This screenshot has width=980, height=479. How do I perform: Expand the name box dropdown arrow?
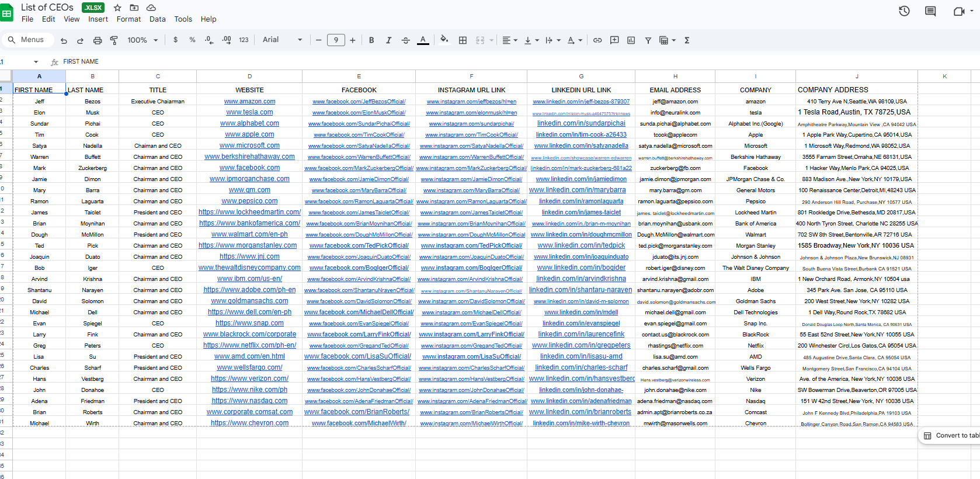tap(36, 62)
